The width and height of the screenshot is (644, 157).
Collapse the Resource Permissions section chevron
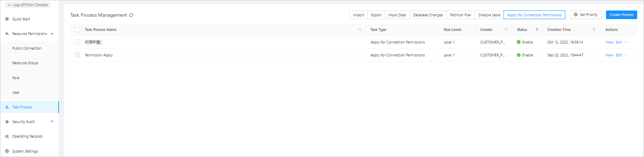point(52,34)
